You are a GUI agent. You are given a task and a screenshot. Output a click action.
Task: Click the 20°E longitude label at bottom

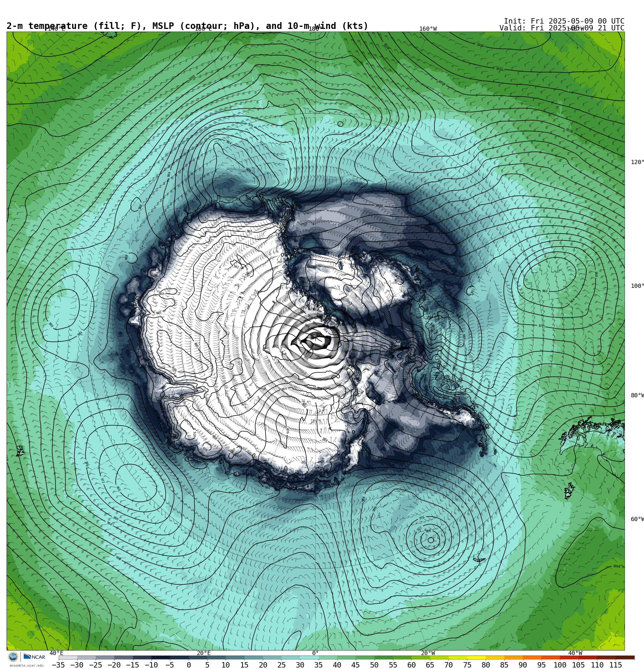[204, 653]
